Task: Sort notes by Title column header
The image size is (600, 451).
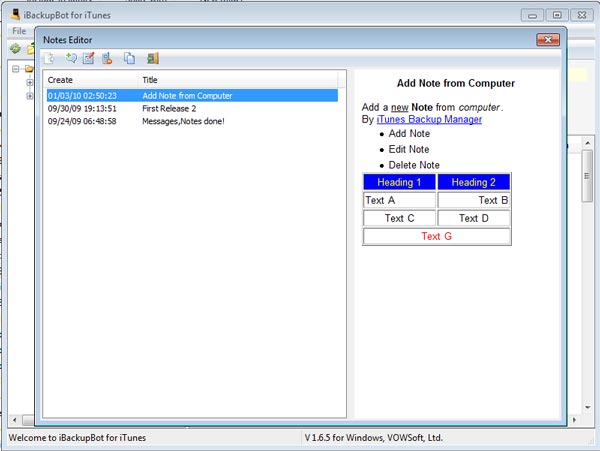Action: coord(240,79)
